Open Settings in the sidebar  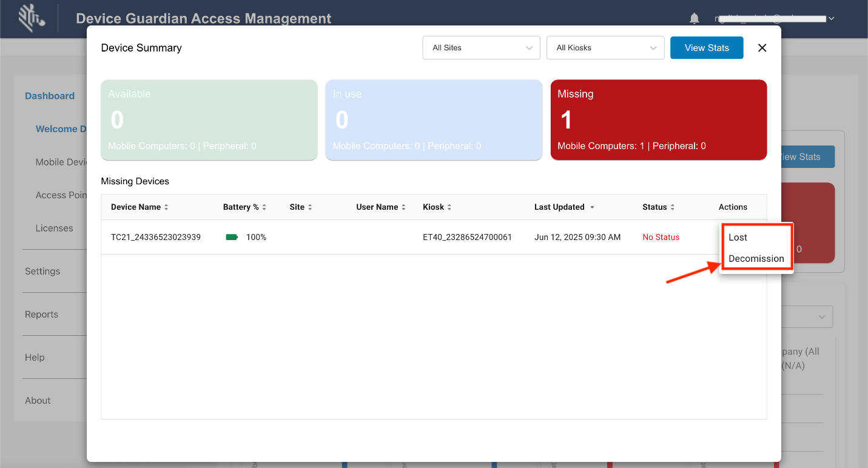click(42, 271)
